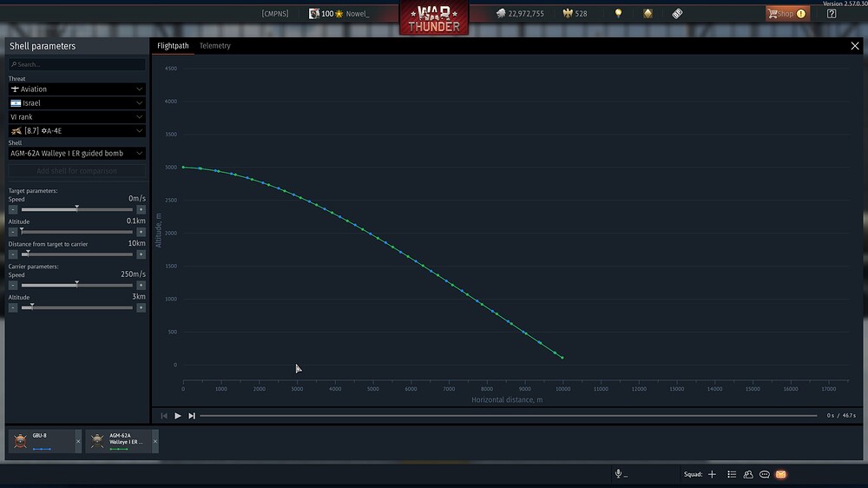Click the shell Search field
The image size is (868, 488).
(x=77, y=64)
